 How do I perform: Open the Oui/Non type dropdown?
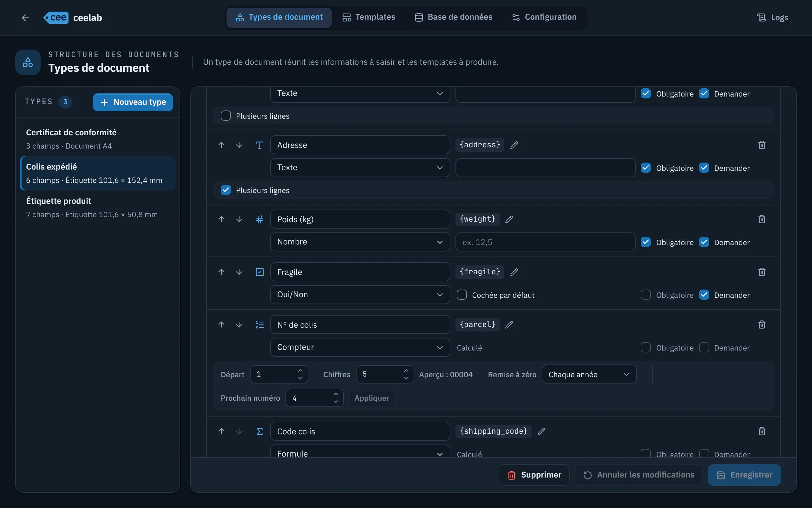360,295
